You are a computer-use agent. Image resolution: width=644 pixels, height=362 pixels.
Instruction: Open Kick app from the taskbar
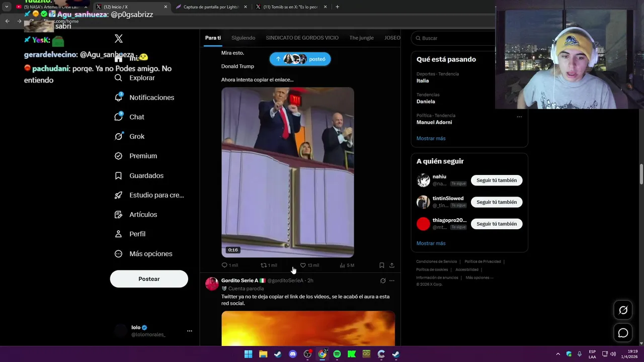pyautogui.click(x=352, y=354)
